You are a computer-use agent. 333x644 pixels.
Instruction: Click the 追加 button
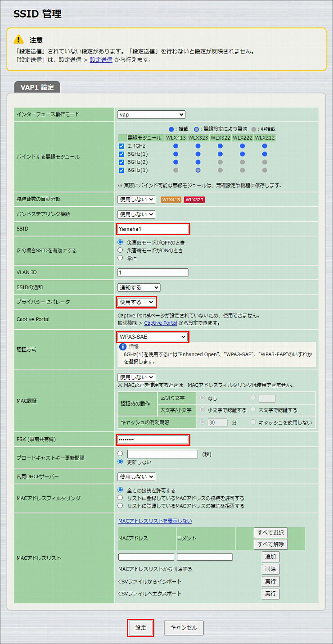point(270,557)
